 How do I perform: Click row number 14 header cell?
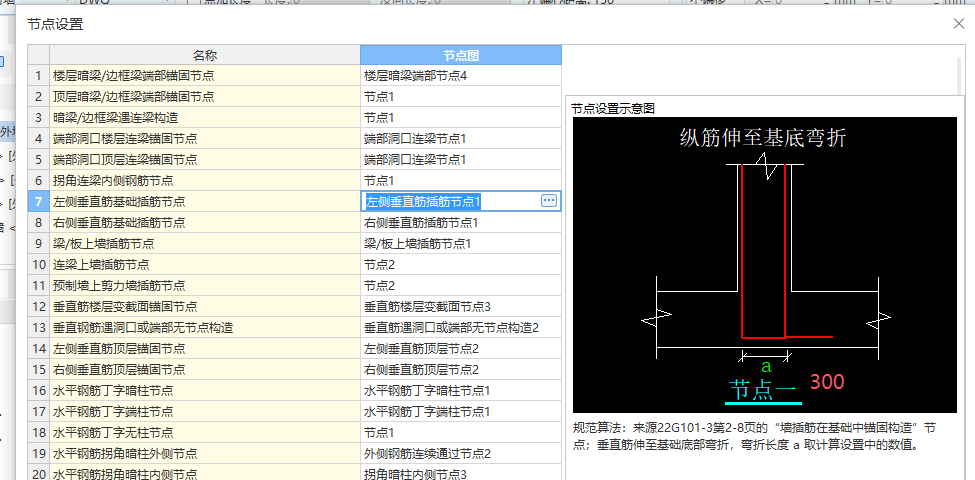pyautogui.click(x=39, y=349)
